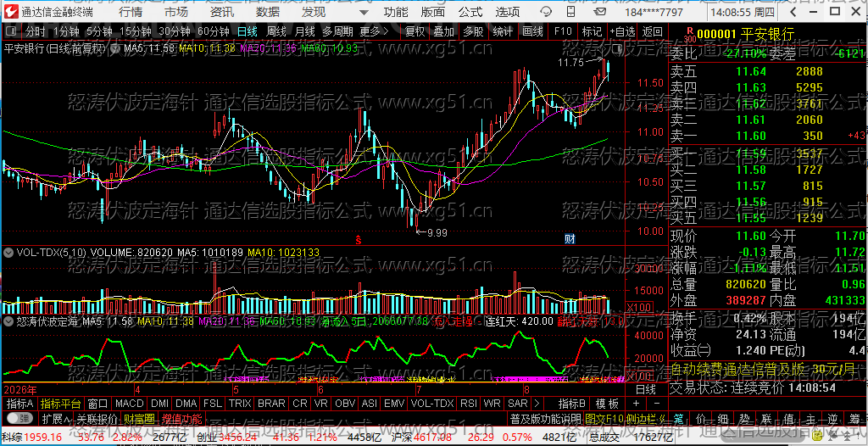Toggle 叠加 overlay on the chart

coord(443,31)
